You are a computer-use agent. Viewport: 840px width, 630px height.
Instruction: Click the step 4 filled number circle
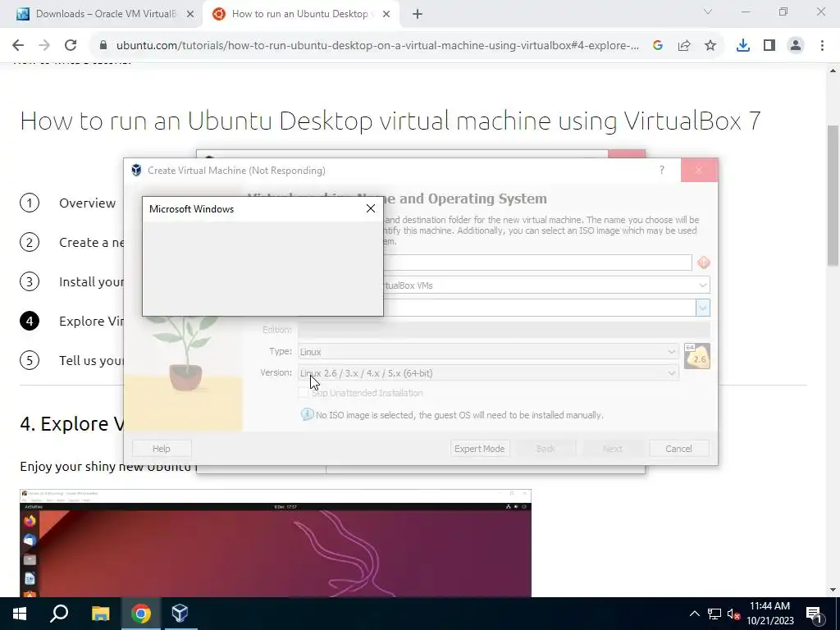coord(30,321)
